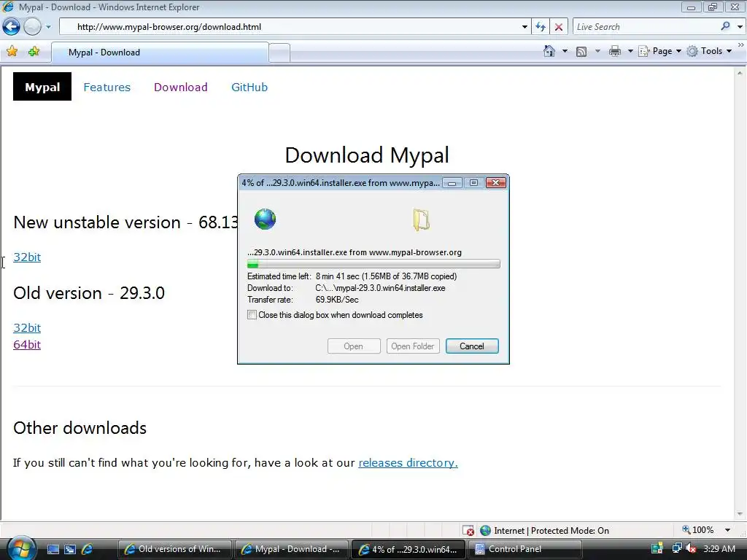Expand the zoom level dropdown arrow

pos(727,530)
